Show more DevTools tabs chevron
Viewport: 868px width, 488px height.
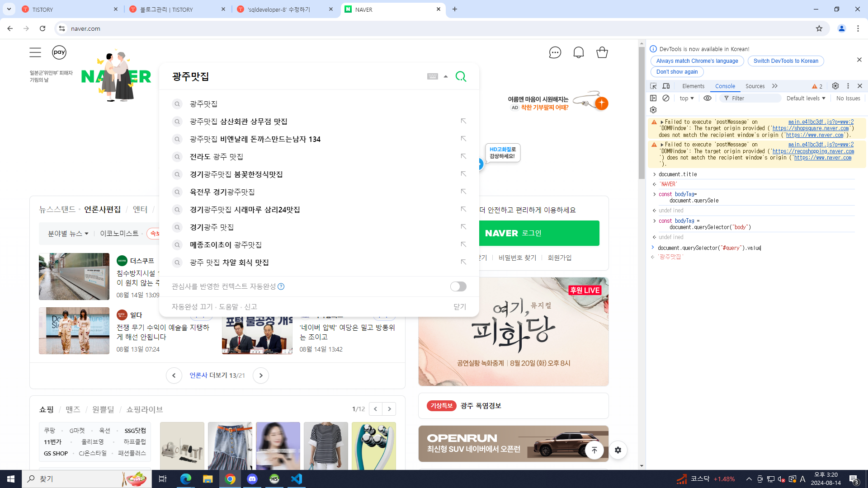tap(775, 86)
